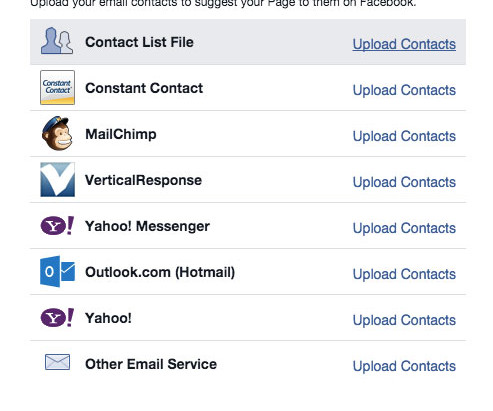493x411 pixels.
Task: Upload Contacts from MailChimp
Action: tap(404, 136)
